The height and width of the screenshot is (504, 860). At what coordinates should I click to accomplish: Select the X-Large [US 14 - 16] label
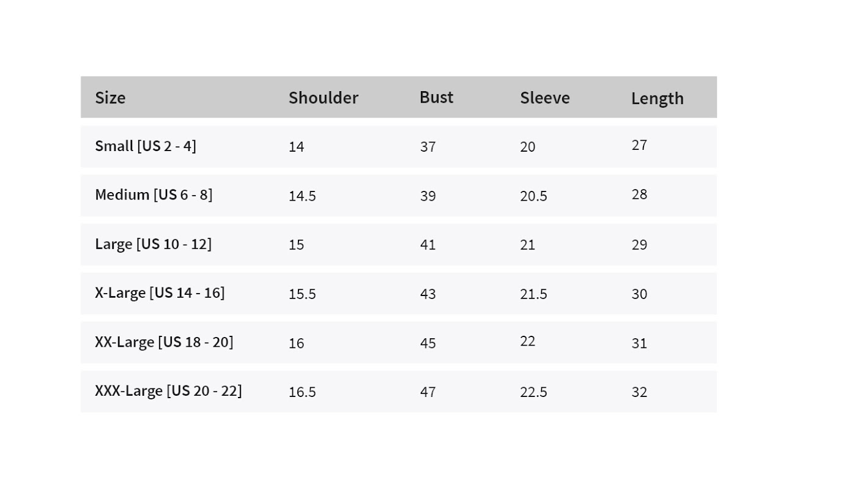[160, 292]
